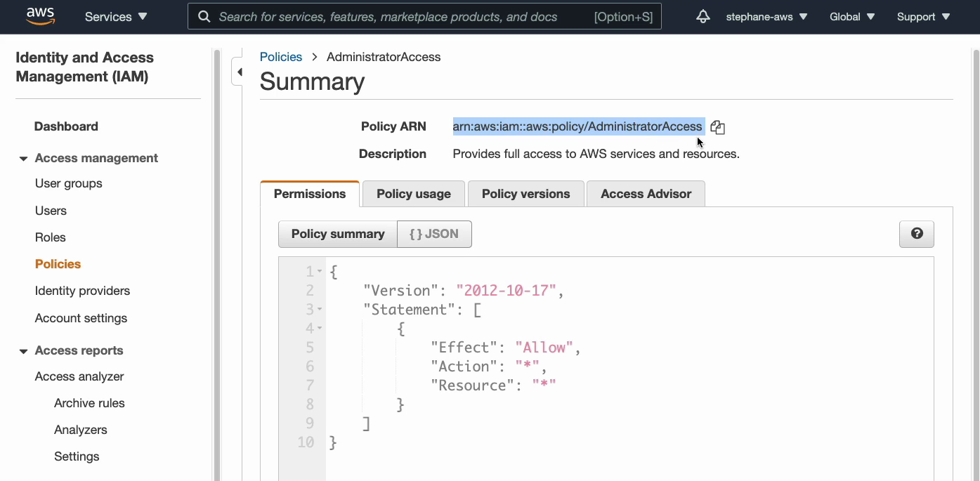Fold the Statement array at line 3

[320, 309]
